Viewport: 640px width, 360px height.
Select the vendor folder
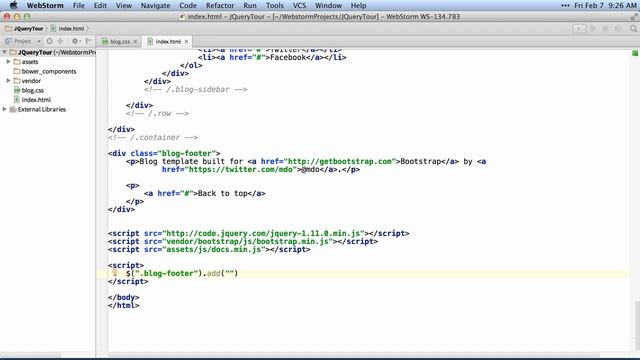coord(31,81)
